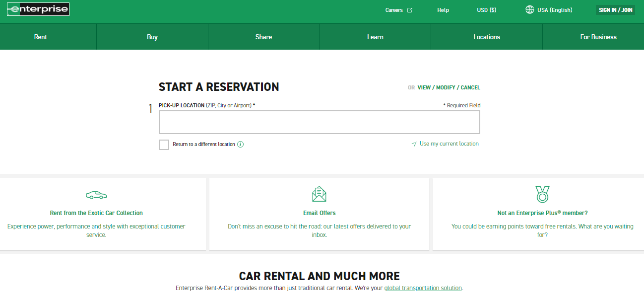The width and height of the screenshot is (644, 305).
Task: Open View / Modify / Cancel reservation link
Action: point(449,87)
